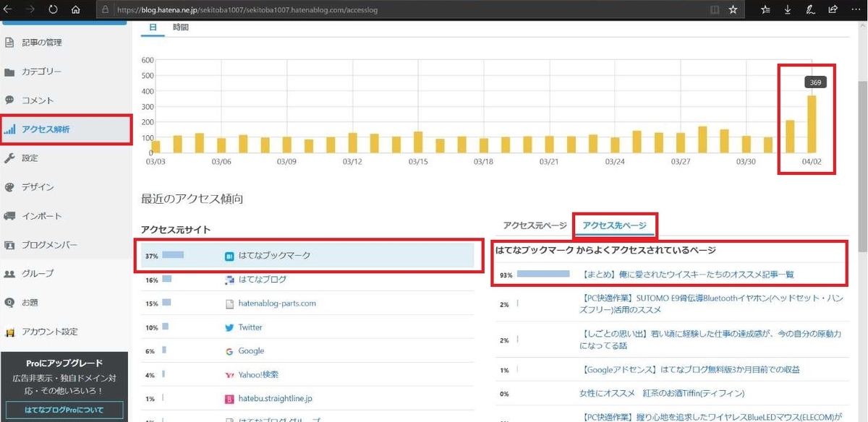Screen dimensions: 868x422
Task: Click the browser refresh icon
Action: (54, 10)
